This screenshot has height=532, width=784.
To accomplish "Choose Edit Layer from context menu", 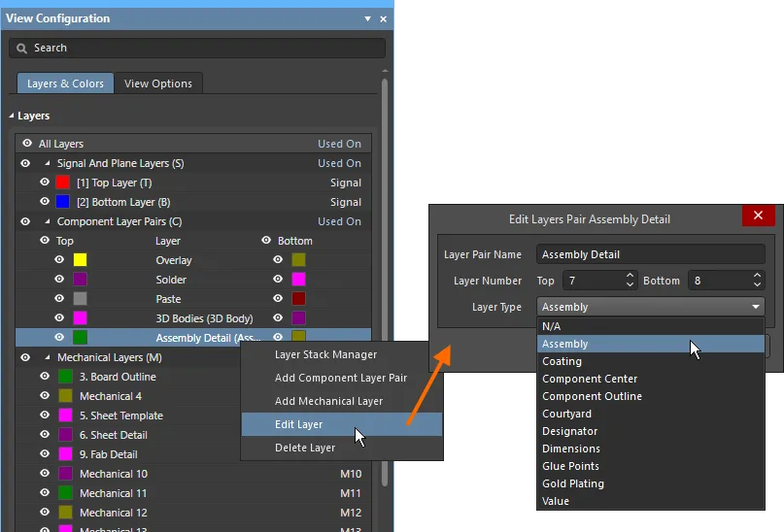I will click(342, 424).
